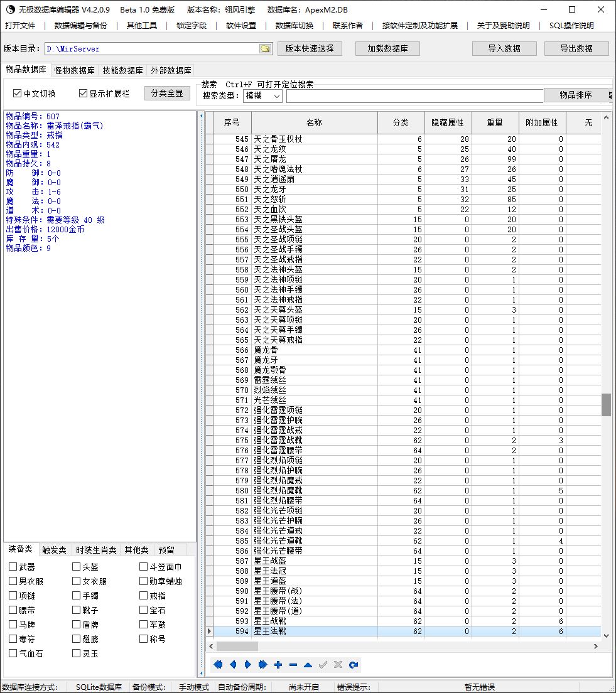Select the 时装生肖类 category tab
Viewport: 616px width, 693px height.
pos(96,550)
